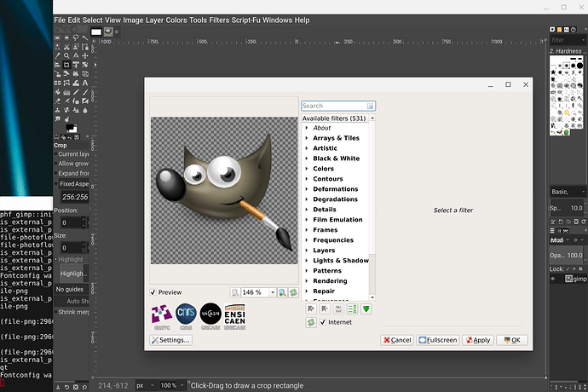
Task: Select the Paintbrush tool
Action: [x=85, y=92]
